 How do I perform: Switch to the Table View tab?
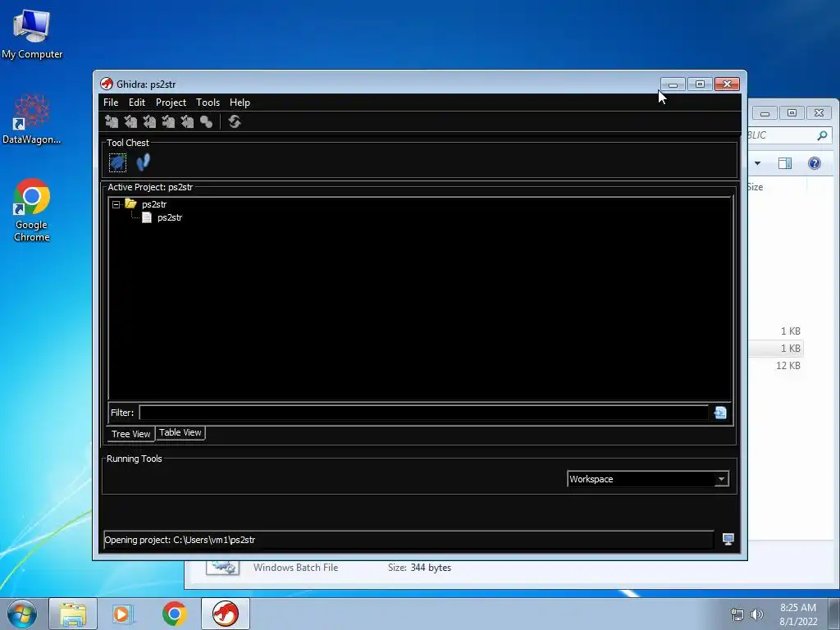point(180,432)
